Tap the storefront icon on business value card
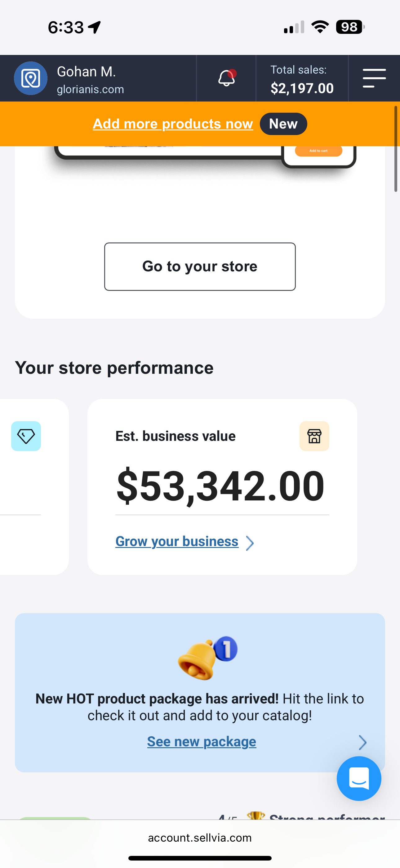400x868 pixels. tap(314, 436)
